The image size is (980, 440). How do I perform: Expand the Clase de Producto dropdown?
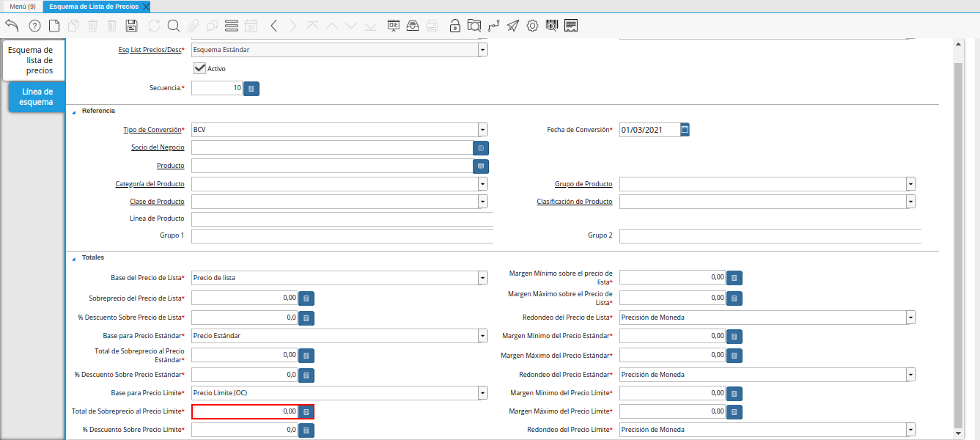(483, 202)
